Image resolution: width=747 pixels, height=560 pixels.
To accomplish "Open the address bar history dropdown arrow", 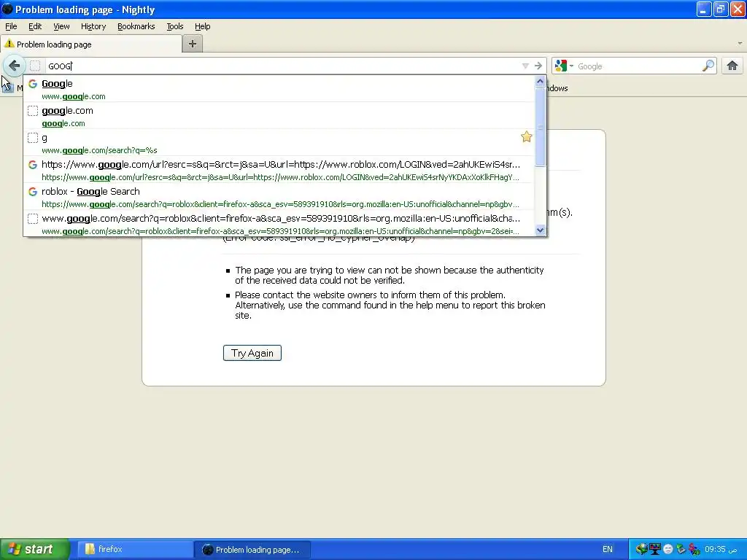I will [525, 66].
